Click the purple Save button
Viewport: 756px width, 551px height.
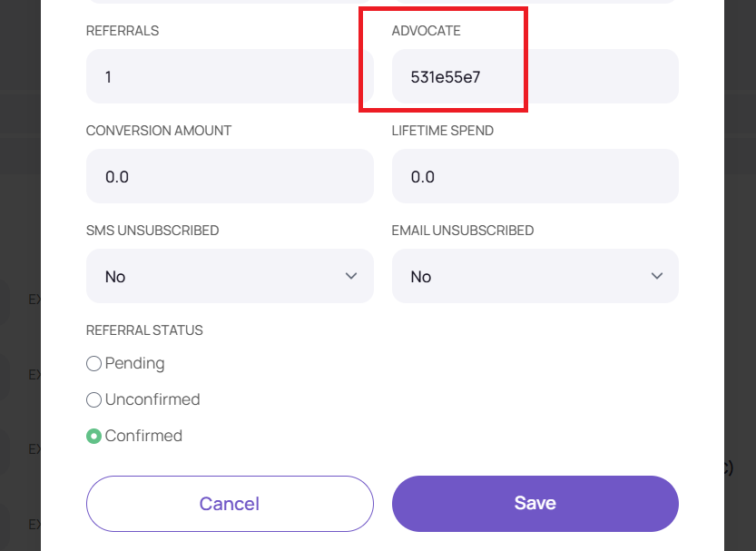(x=535, y=503)
